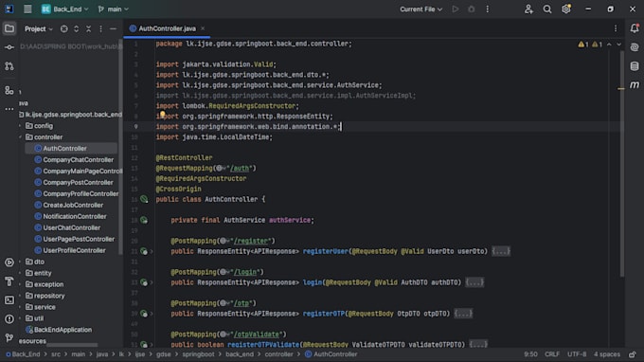Open the Database tool window

[635, 65]
